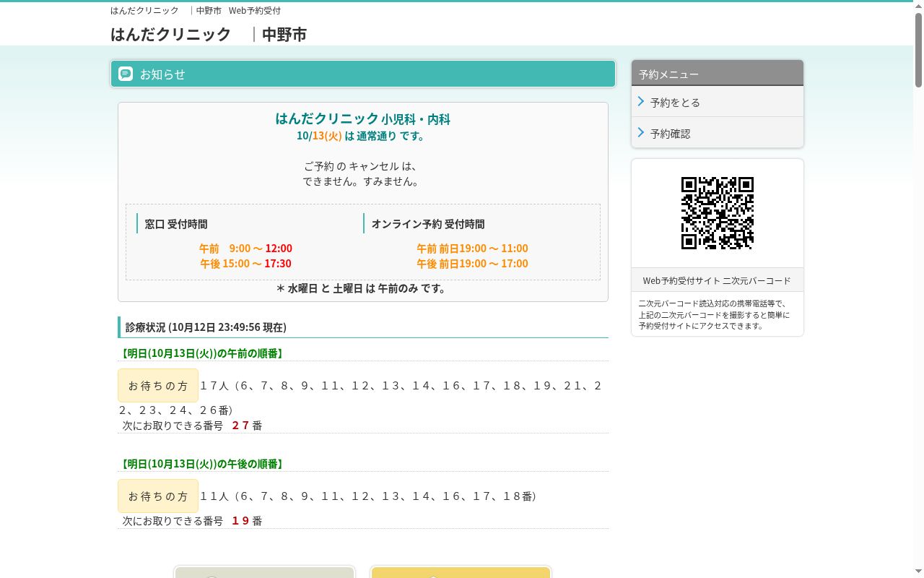Click the 窓口 受付時間 heading
The width and height of the screenshot is (924, 578).
[x=176, y=224]
